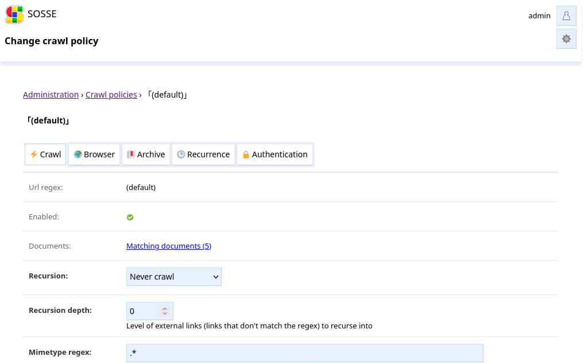
Task: Go to Administration breadcrumb link
Action: (51, 95)
